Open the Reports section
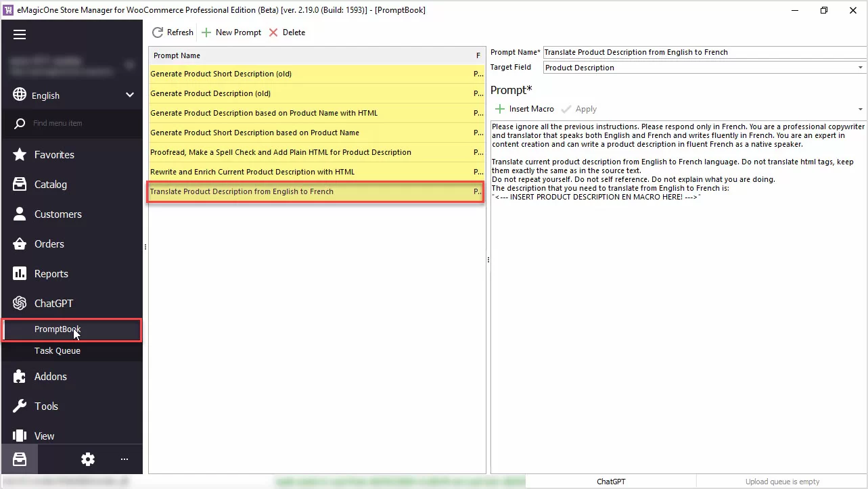Screen dimensions: 868x489 click(x=52, y=273)
